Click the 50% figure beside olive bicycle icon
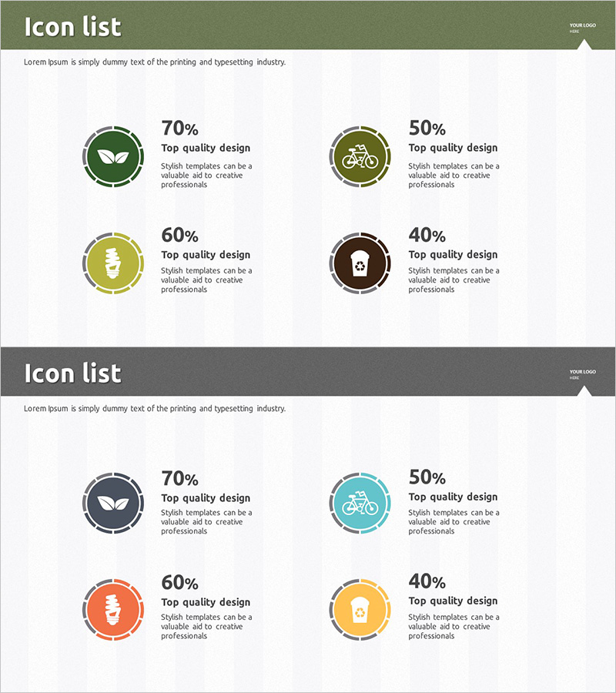This screenshot has height=693, width=616. 427,128
